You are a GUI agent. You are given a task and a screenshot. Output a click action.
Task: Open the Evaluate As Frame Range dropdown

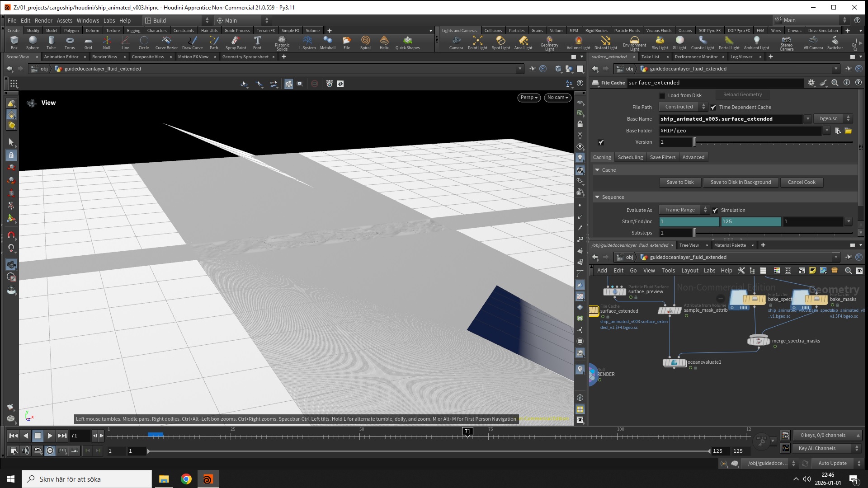(684, 210)
